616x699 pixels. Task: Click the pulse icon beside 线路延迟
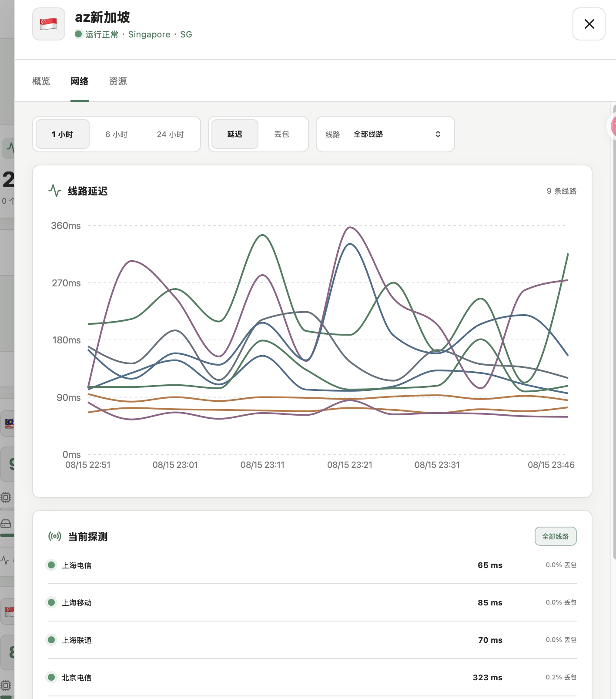click(55, 191)
